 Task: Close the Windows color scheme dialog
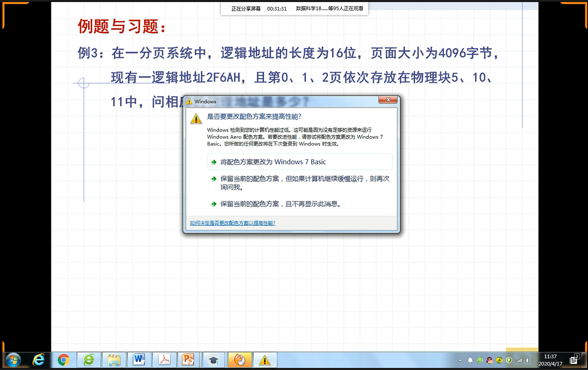tap(388, 100)
